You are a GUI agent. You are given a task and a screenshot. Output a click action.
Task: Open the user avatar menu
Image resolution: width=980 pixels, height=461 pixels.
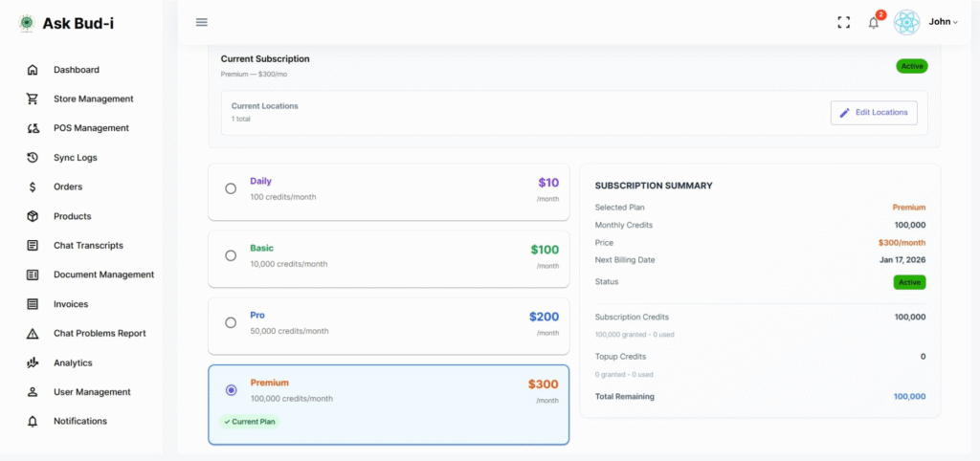(906, 22)
